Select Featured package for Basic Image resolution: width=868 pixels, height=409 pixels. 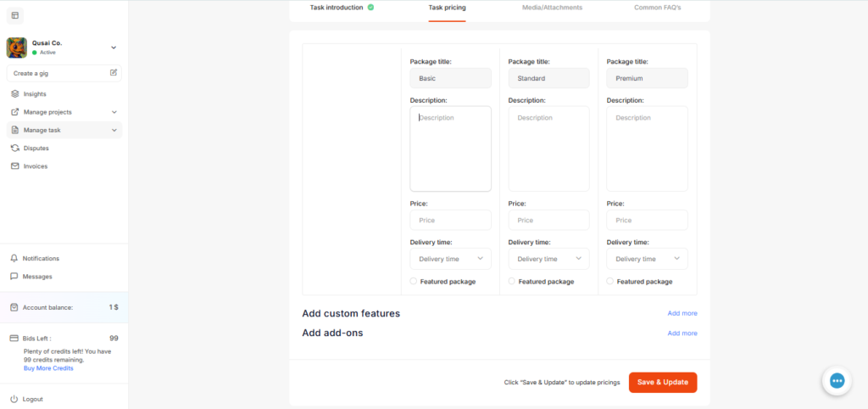pos(414,281)
